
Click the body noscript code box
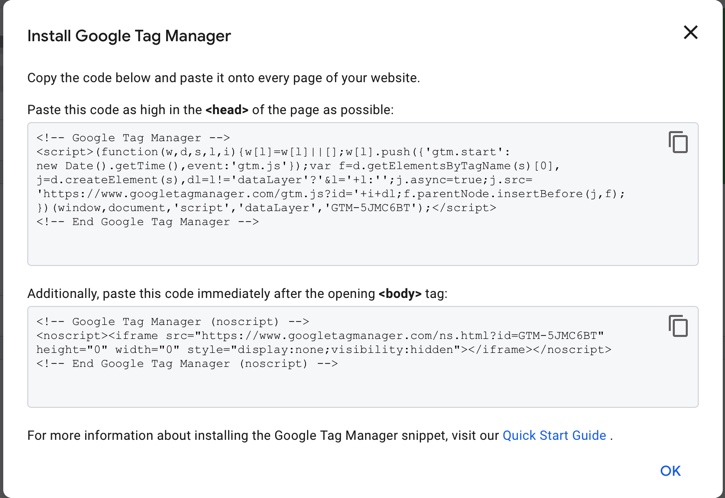pyautogui.click(x=362, y=357)
